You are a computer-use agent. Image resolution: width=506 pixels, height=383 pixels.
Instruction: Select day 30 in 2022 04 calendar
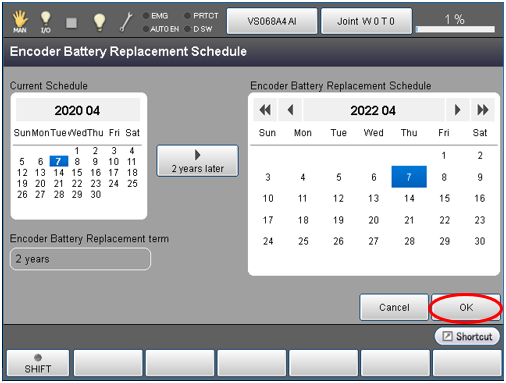click(480, 241)
